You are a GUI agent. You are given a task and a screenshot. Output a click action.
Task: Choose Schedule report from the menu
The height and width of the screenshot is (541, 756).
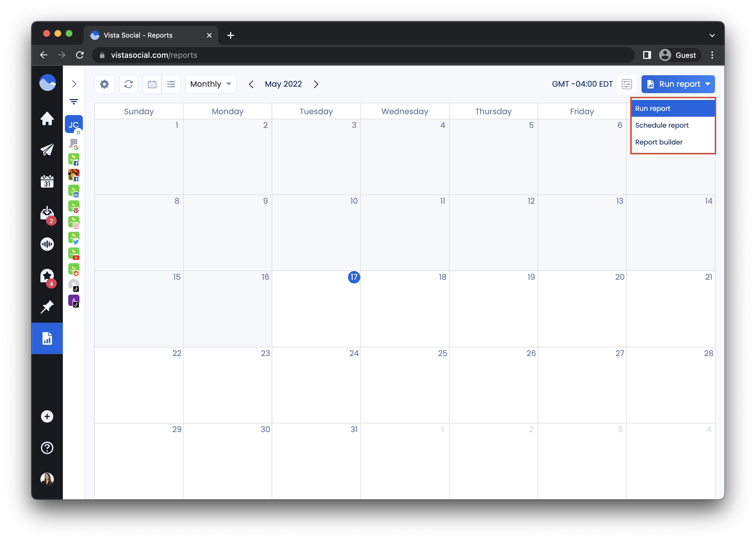point(662,125)
